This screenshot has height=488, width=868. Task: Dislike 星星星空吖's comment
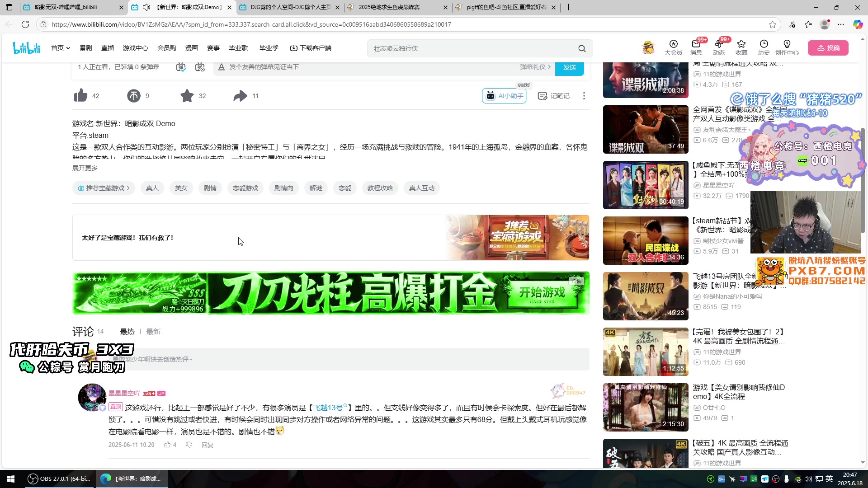click(x=189, y=445)
